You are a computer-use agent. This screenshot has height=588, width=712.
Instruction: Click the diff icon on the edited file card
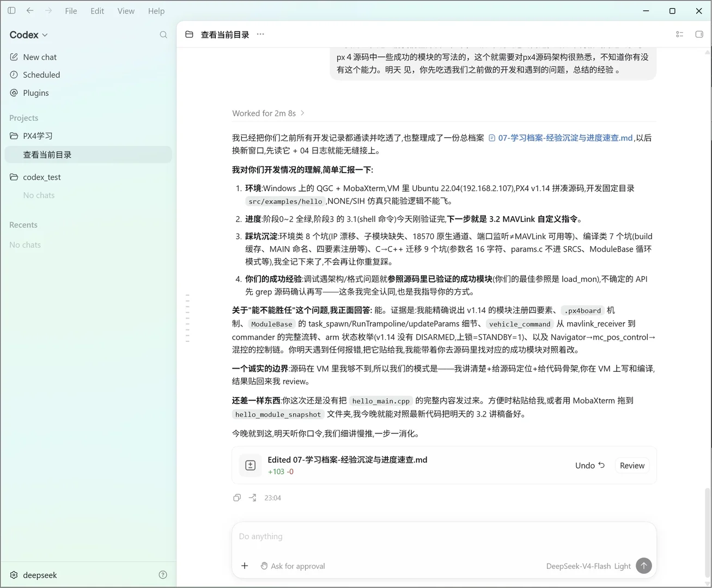coord(251,465)
